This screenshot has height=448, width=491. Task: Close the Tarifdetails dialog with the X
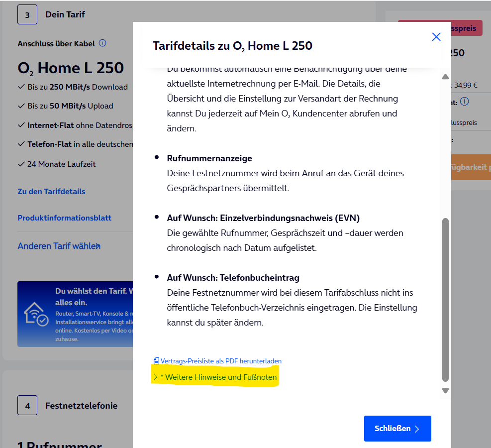click(x=436, y=37)
